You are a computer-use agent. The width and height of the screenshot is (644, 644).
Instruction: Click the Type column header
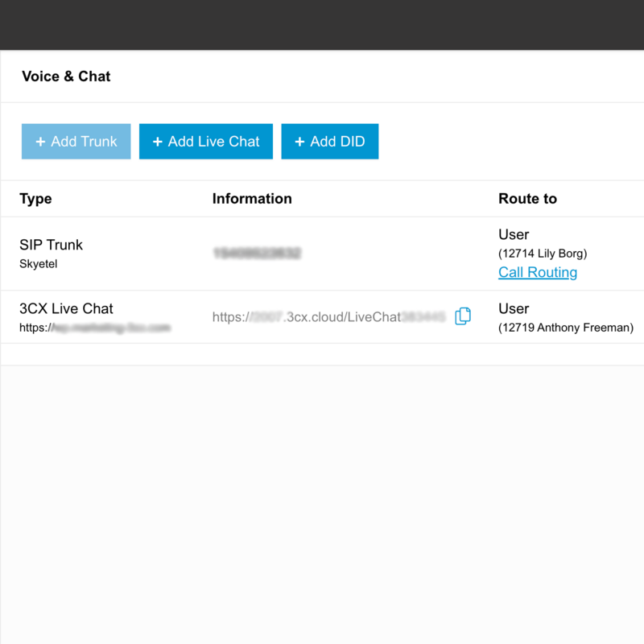click(x=35, y=199)
